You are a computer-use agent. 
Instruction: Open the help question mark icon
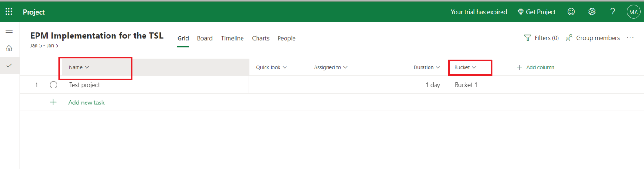pyautogui.click(x=613, y=12)
